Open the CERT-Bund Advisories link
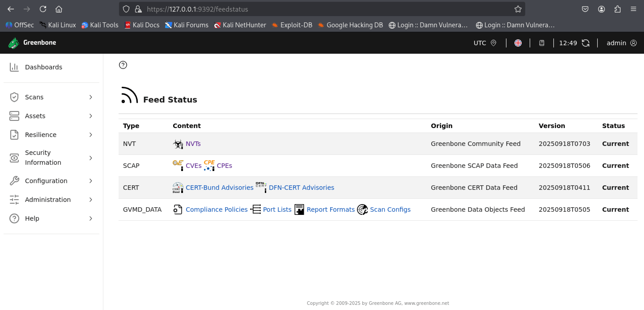 click(219, 187)
